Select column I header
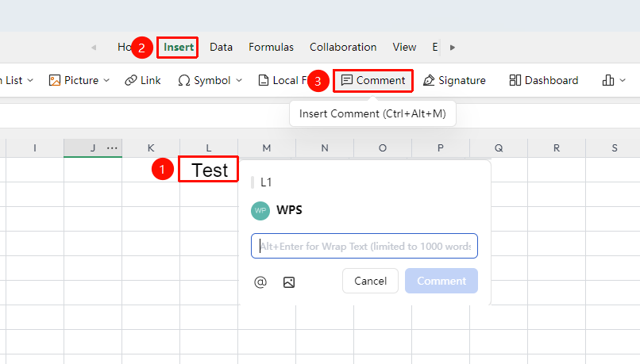The width and height of the screenshot is (640, 364). pos(35,148)
